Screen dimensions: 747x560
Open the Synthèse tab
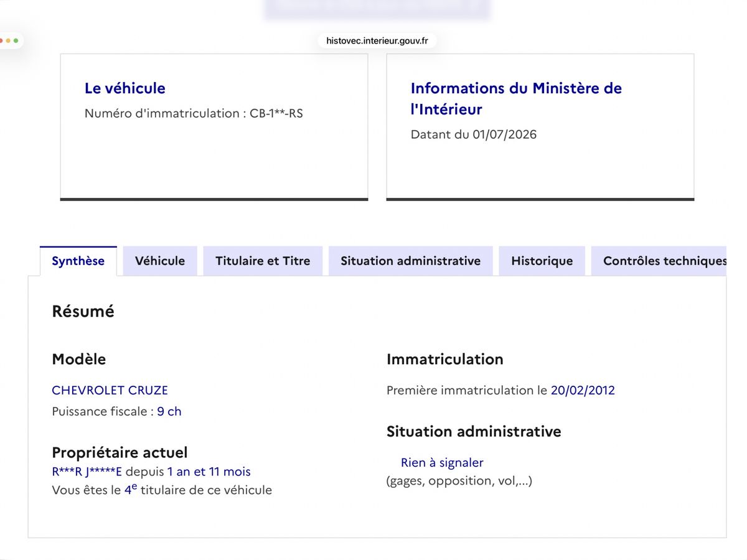click(78, 261)
